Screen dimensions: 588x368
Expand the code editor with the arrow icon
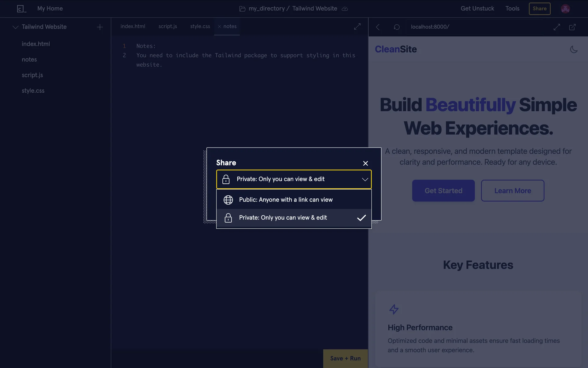[x=357, y=27]
